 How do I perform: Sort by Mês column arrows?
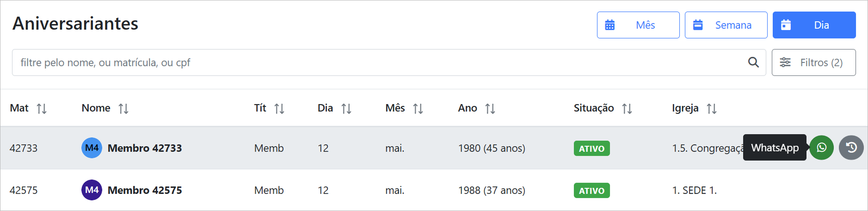(x=418, y=109)
